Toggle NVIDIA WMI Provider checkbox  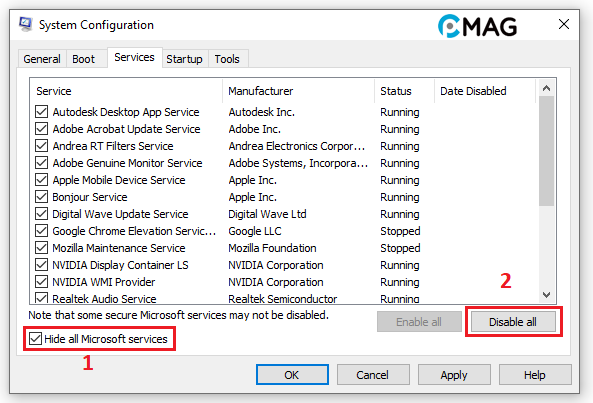pos(41,282)
